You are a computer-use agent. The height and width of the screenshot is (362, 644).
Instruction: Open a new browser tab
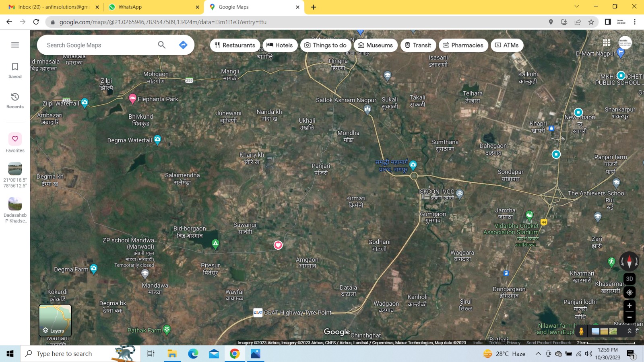[314, 7]
